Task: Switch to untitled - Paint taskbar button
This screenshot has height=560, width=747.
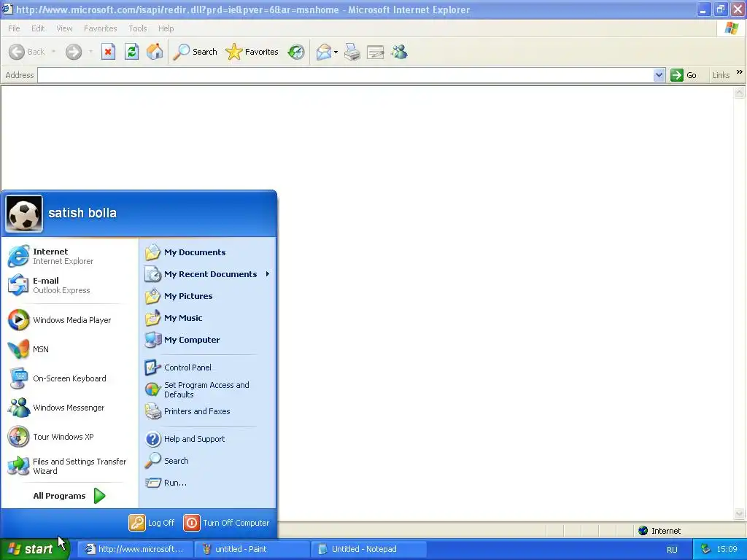Action: point(252,549)
